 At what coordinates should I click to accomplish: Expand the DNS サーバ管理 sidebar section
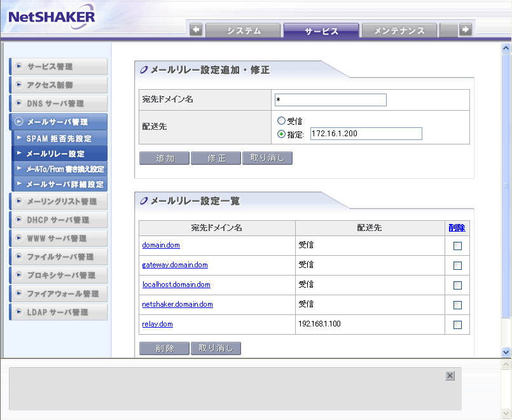(x=59, y=103)
